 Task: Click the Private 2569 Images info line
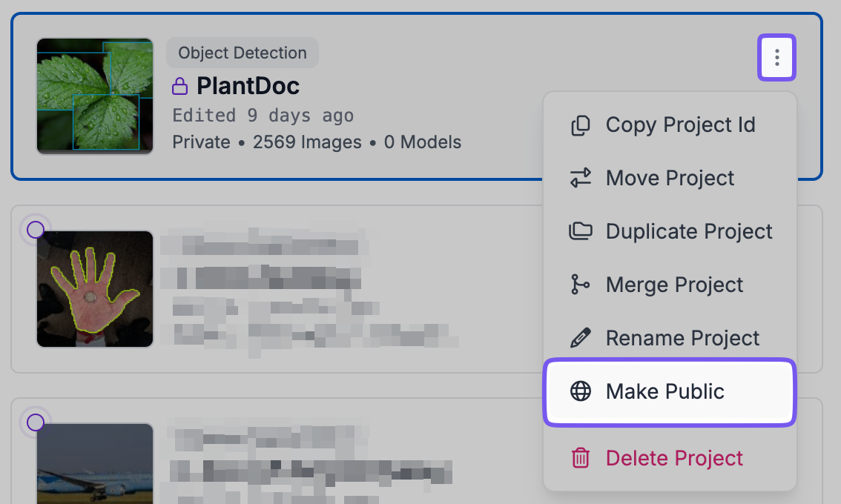(317, 142)
